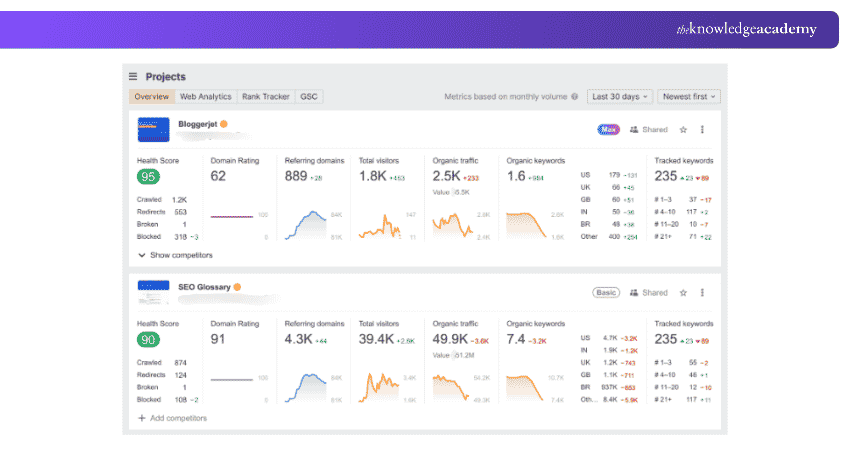
Task: Click the Knowledge Academy logo
Action: click(x=746, y=29)
